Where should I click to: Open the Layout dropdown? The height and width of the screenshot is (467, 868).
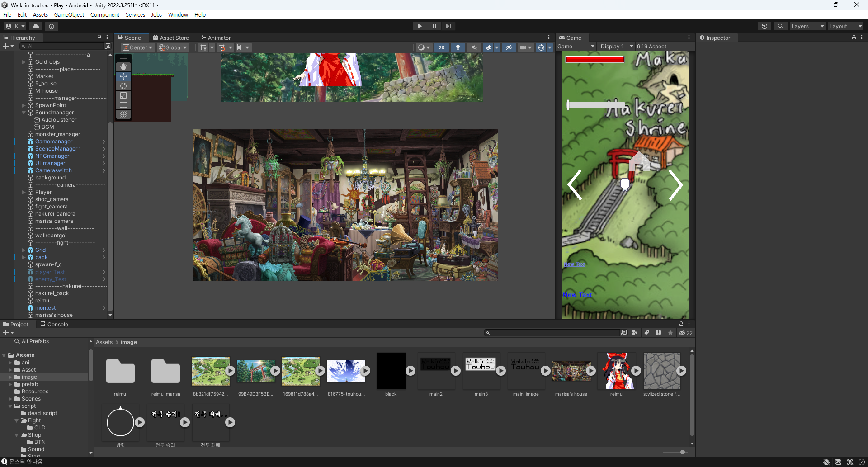pos(845,26)
